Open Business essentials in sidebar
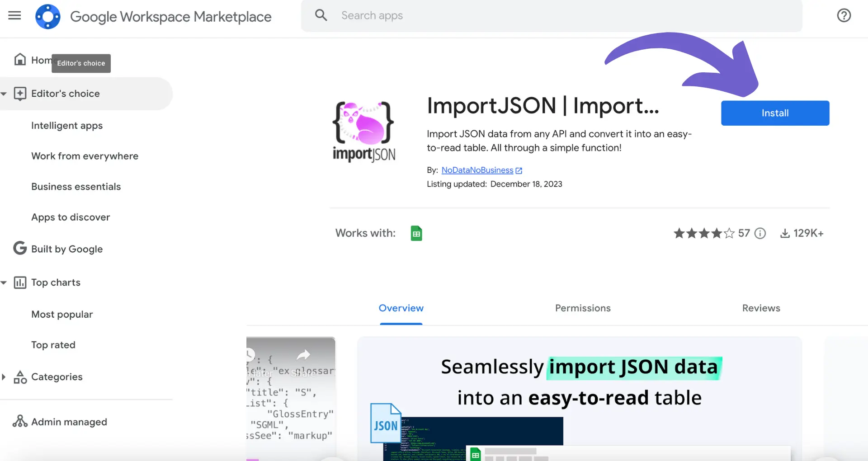Image resolution: width=868 pixels, height=461 pixels. pos(76,187)
